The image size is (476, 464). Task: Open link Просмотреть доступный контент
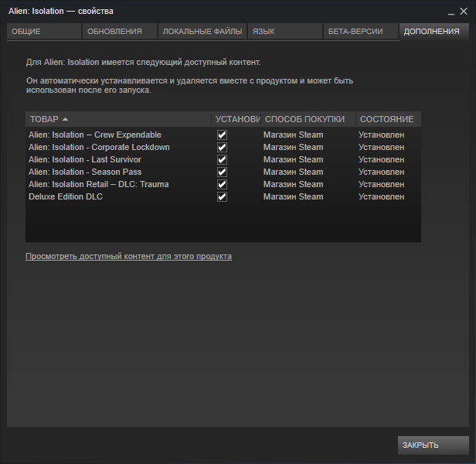point(128,257)
